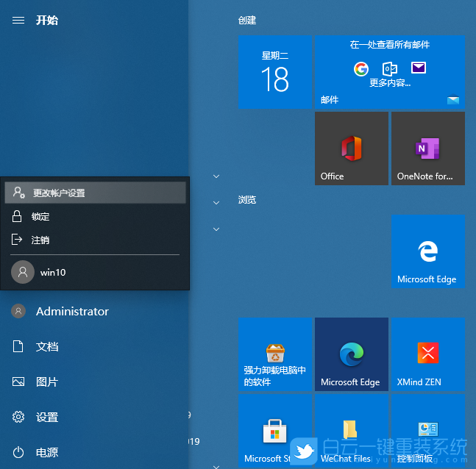
Task: Select 更改帐户设置 in the account menu
Action: (96, 193)
